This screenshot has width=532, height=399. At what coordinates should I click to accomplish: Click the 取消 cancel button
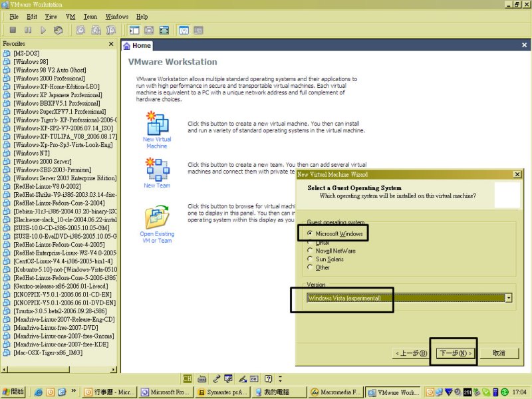click(x=499, y=353)
